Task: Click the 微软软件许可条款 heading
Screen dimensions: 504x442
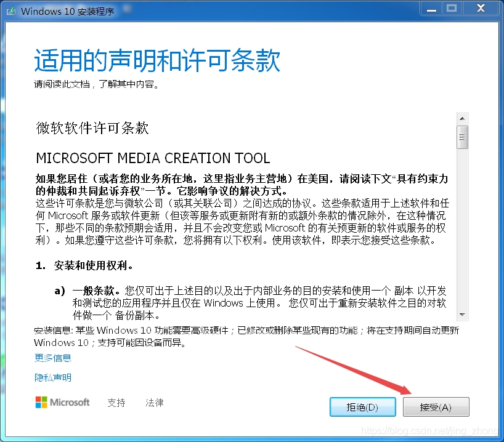Action: pos(92,128)
